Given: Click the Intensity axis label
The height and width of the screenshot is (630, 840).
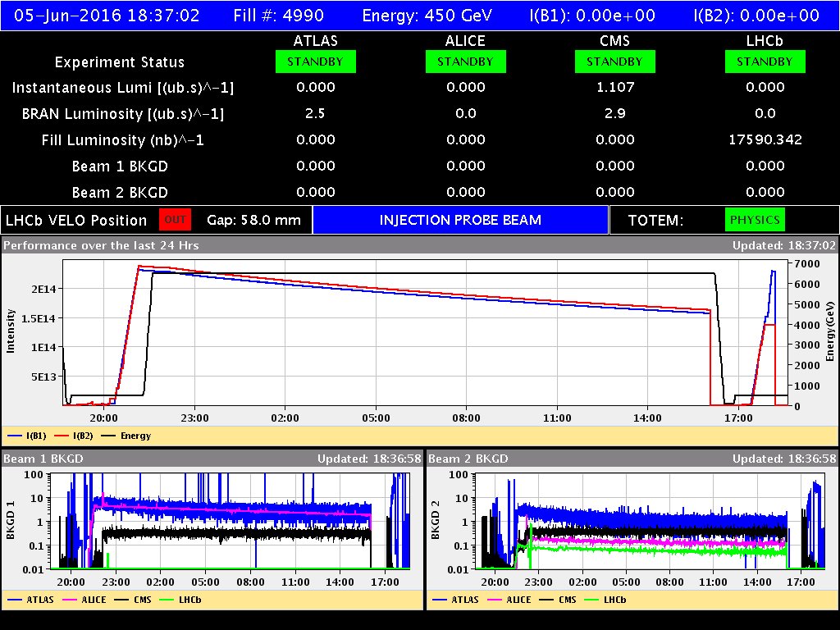Looking at the screenshot, I should 10,331.
